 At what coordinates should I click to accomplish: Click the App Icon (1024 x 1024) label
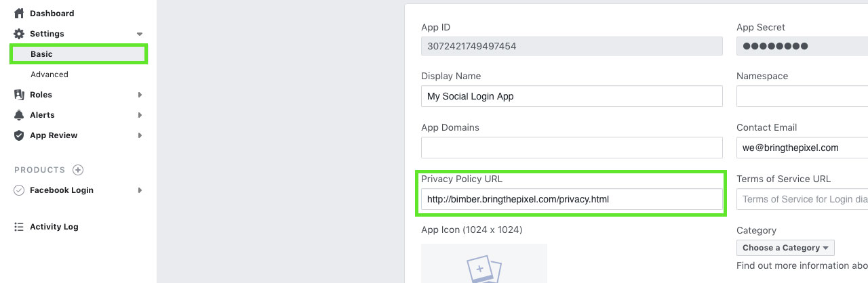[x=472, y=230]
